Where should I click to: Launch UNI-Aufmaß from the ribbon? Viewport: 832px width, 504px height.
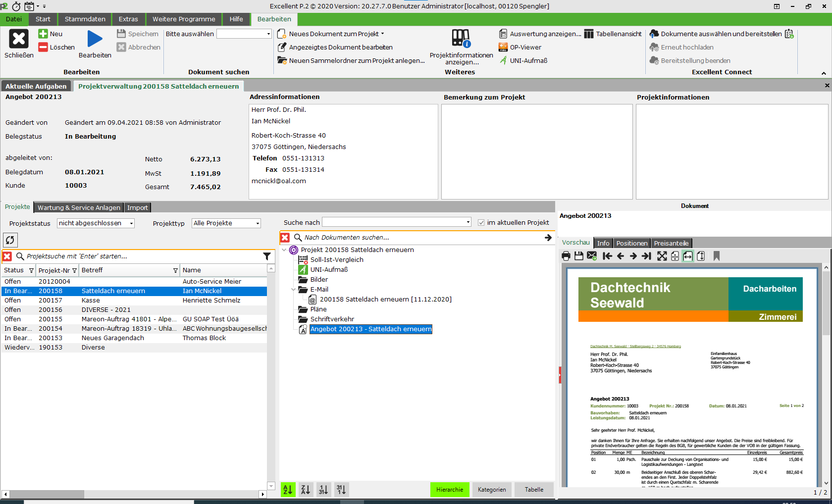click(523, 60)
